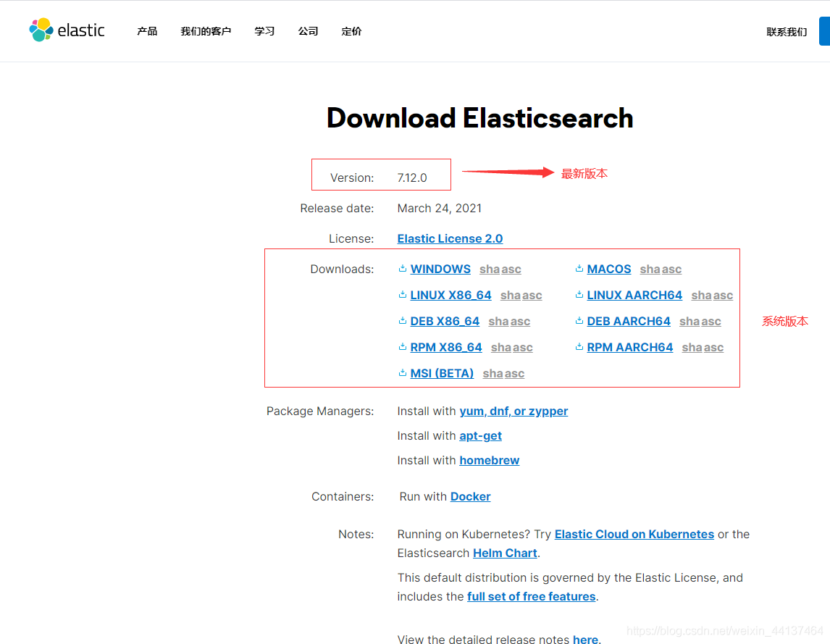Open the asc link for RPM AARCH64

pos(713,348)
